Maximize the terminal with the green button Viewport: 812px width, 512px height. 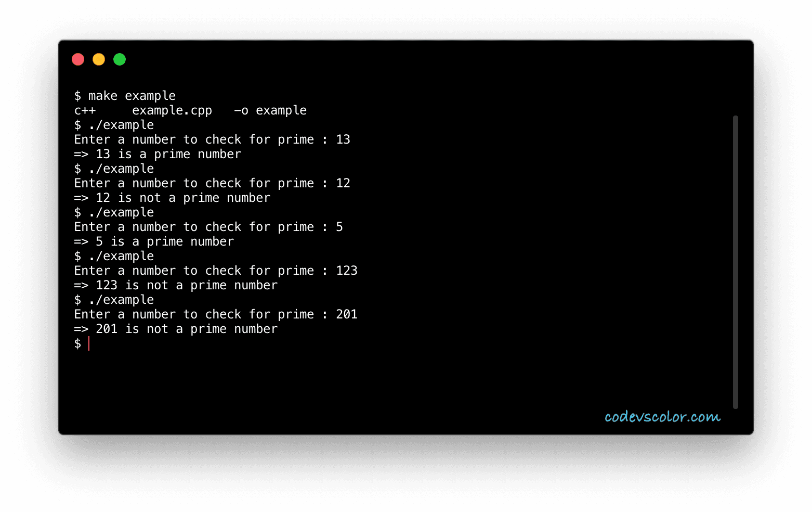pos(120,59)
